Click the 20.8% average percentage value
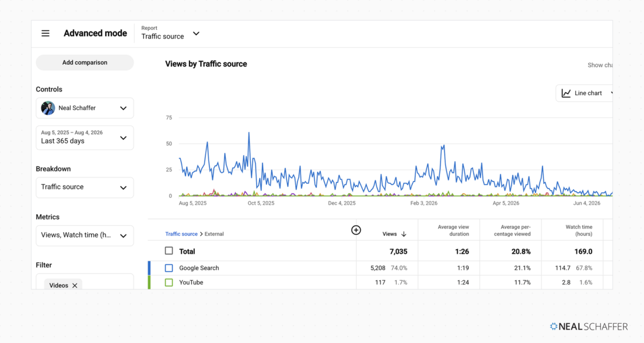 pos(521,251)
